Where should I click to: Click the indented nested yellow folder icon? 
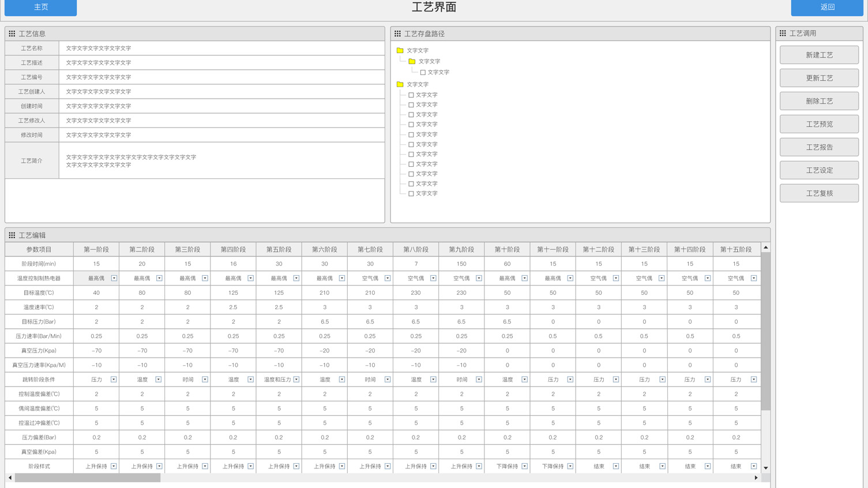click(x=412, y=61)
